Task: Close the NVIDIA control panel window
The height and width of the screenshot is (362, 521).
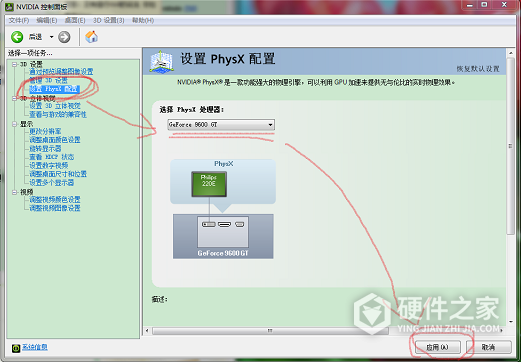Action: point(504,5)
